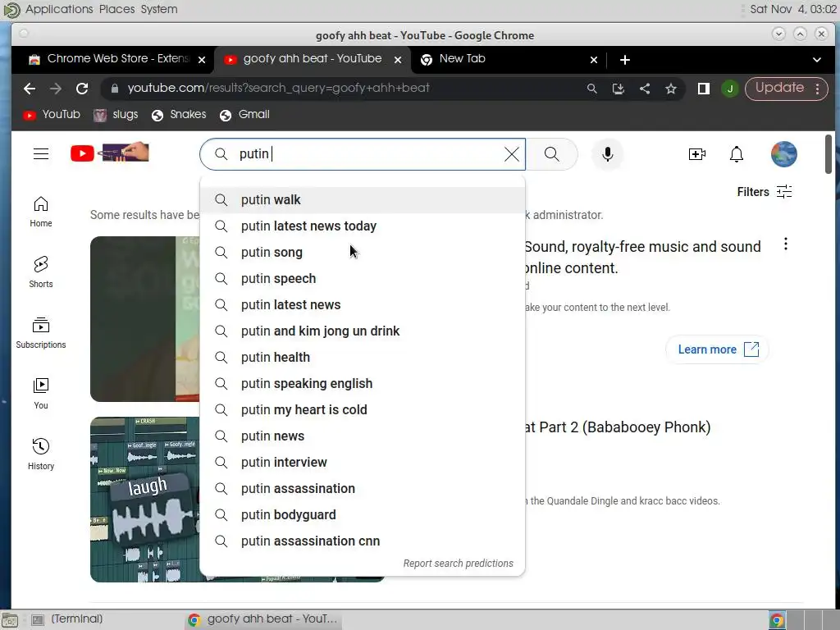Click the Update button
The width and height of the screenshot is (840, 630).
pyautogui.click(x=779, y=88)
